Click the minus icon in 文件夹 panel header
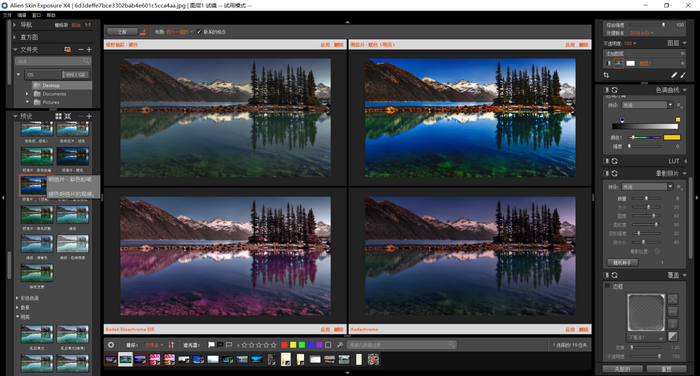 81,50
